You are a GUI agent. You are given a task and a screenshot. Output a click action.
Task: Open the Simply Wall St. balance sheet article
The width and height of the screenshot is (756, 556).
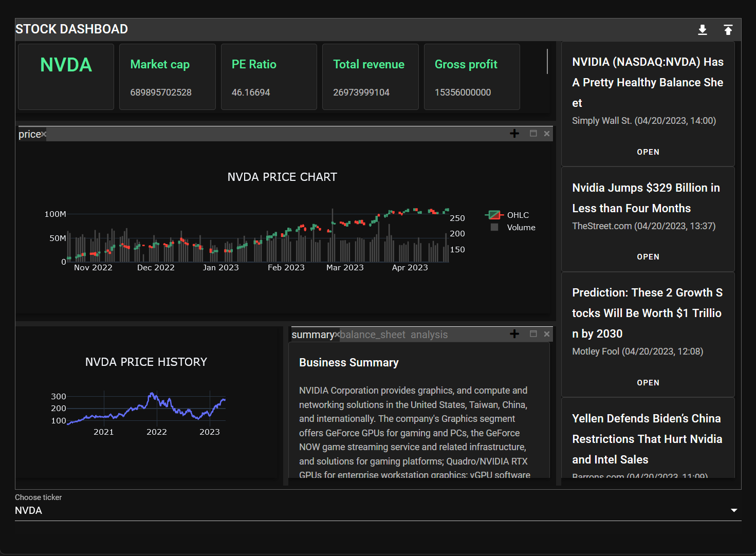tap(648, 152)
